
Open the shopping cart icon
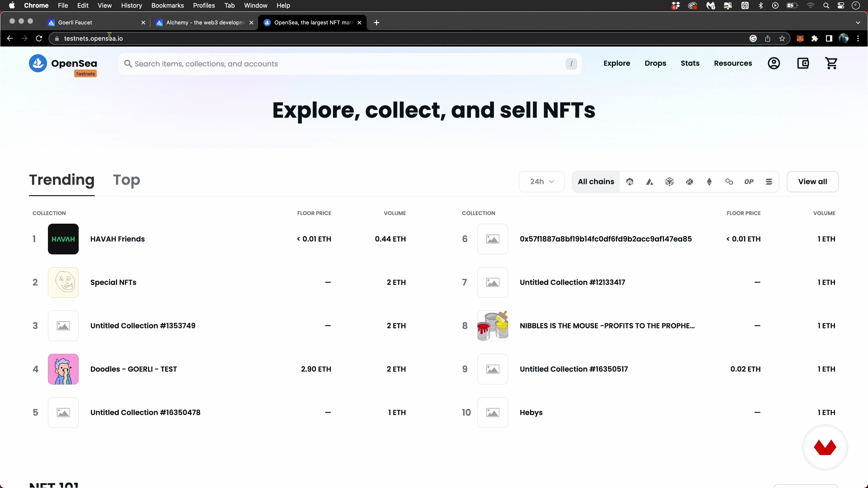[831, 63]
